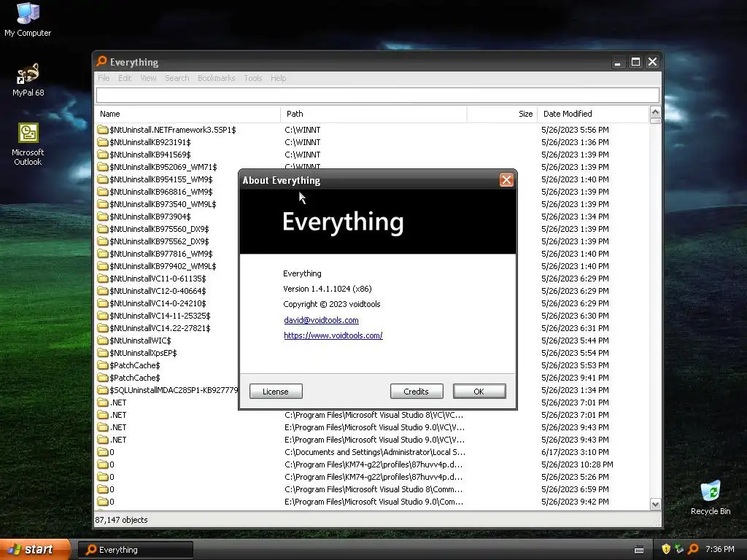Sort results by Date Modified column
The width and height of the screenshot is (747, 560).
(x=593, y=114)
